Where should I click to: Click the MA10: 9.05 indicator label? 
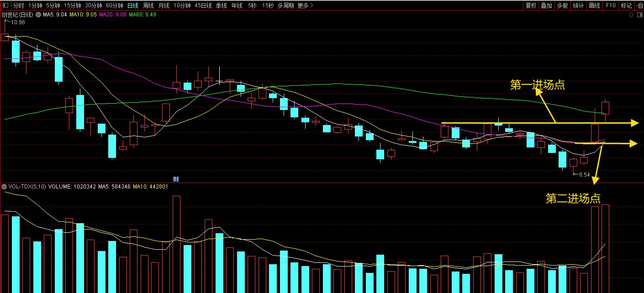[83, 15]
